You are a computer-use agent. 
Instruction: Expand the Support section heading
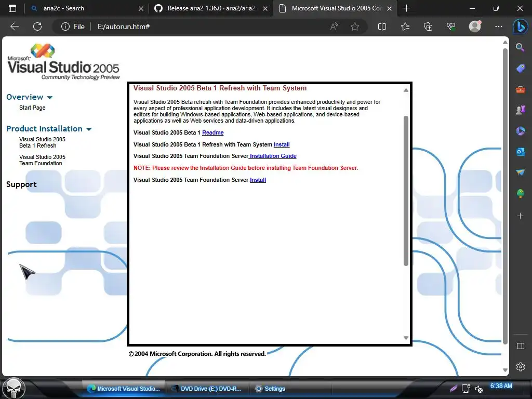pos(21,184)
